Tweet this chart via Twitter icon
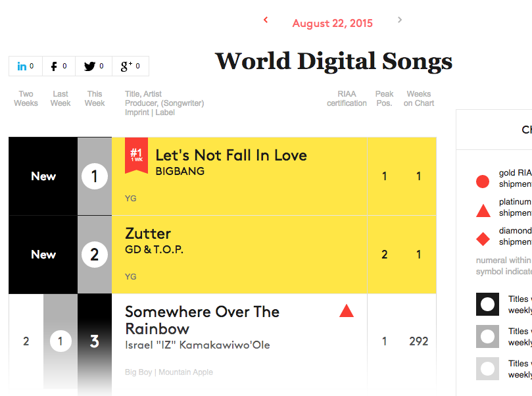The height and width of the screenshot is (396, 532). click(93, 66)
